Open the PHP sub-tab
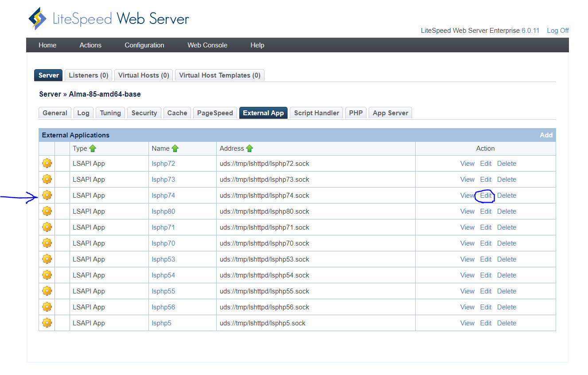This screenshot has width=588, height=375. pyautogui.click(x=356, y=113)
